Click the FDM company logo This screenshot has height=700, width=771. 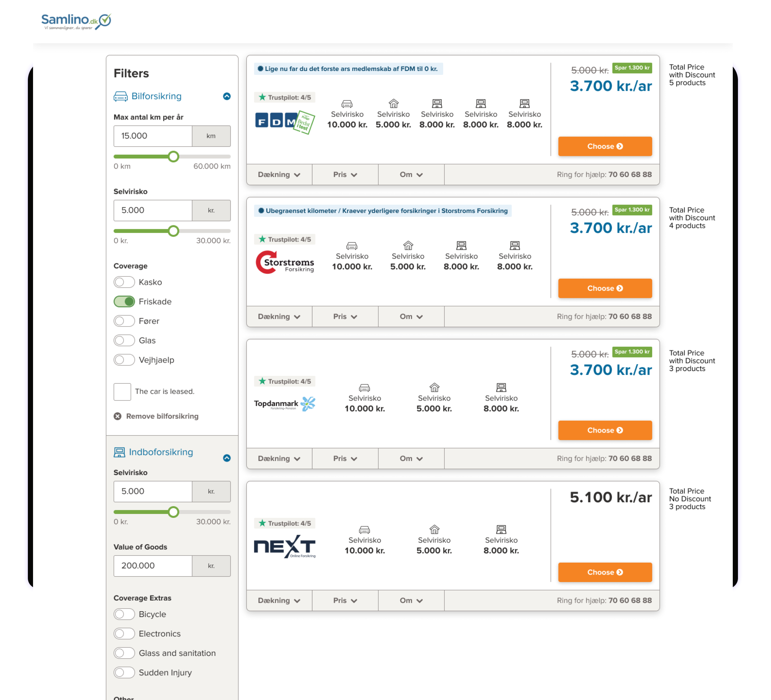[x=285, y=122]
